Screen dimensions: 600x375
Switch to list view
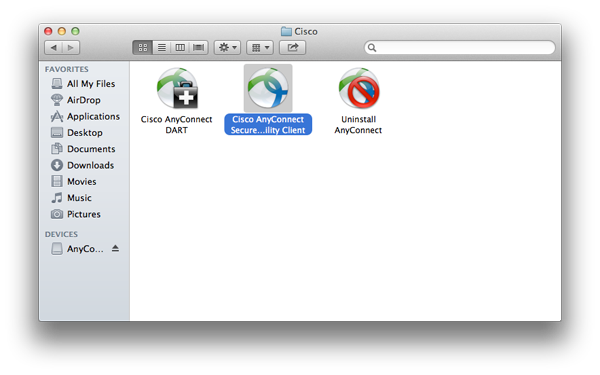162,47
